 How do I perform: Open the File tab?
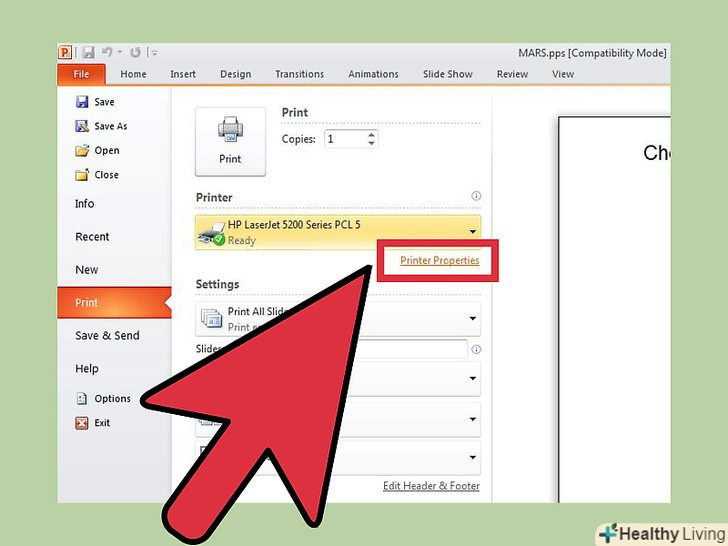[81, 74]
